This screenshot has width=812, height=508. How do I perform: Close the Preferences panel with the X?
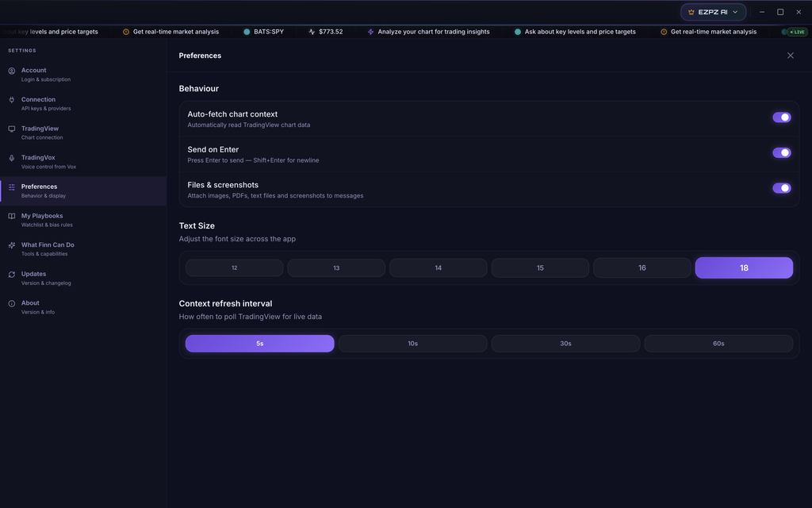coord(791,56)
